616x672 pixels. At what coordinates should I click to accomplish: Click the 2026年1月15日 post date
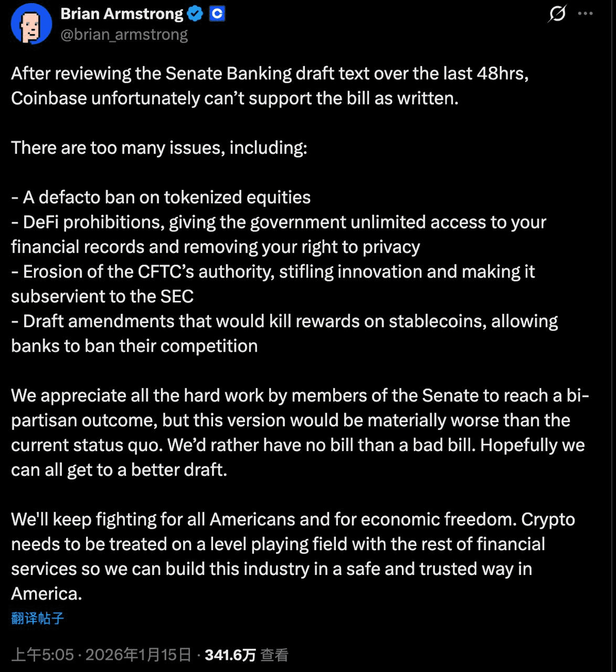coord(139,655)
